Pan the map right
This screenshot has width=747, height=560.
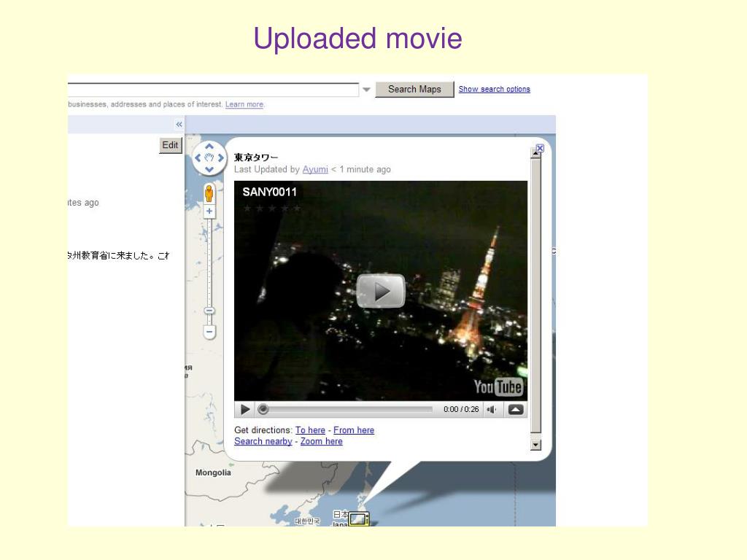pyautogui.click(x=220, y=157)
